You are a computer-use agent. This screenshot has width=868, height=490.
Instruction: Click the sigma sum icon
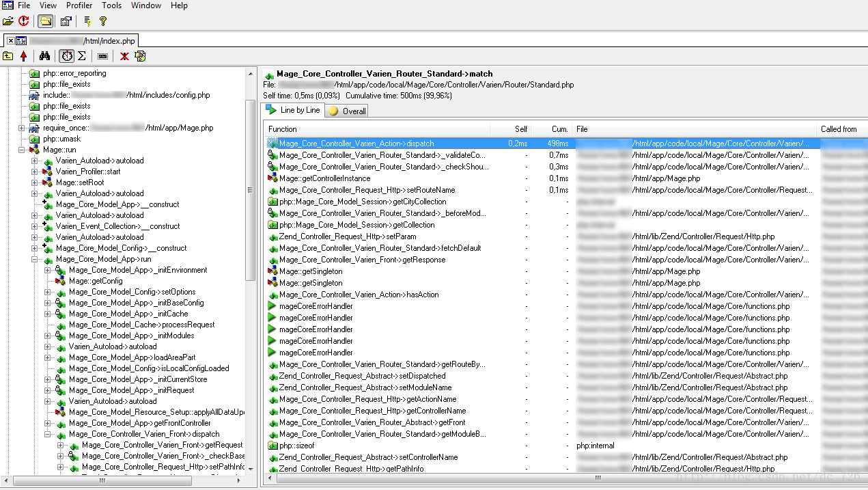(x=82, y=56)
